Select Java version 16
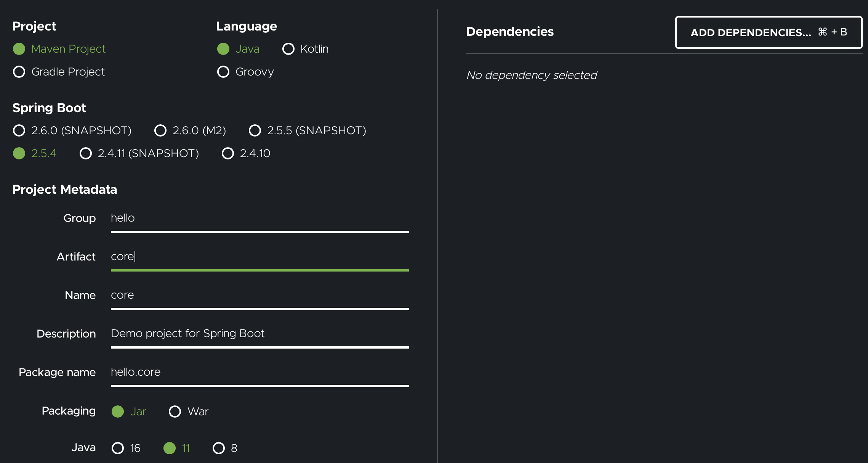 click(118, 448)
